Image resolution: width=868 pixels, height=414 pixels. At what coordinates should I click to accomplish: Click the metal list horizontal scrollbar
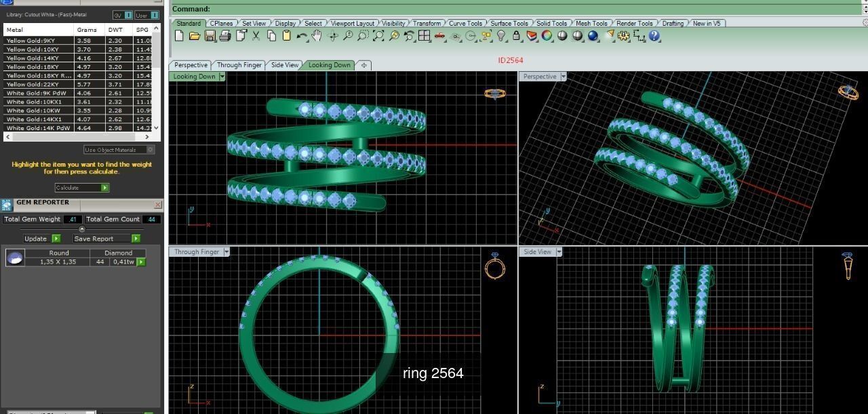[x=78, y=137]
